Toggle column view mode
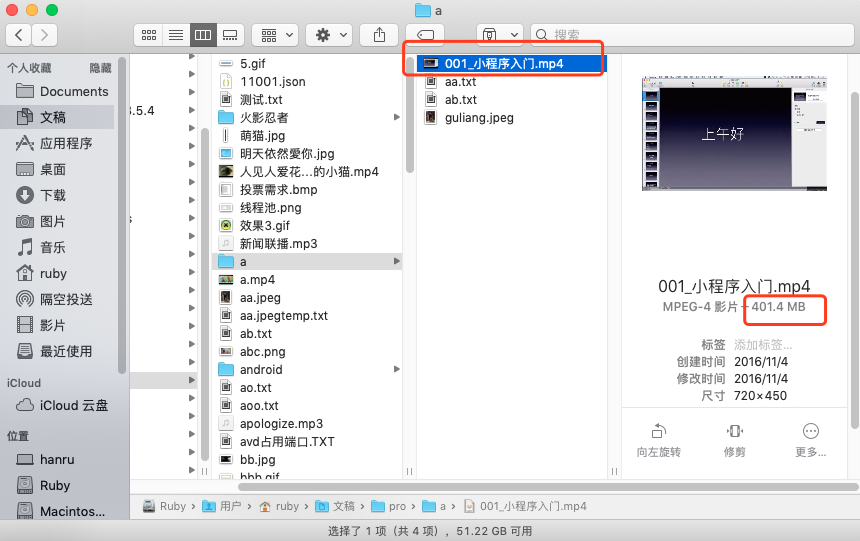The width and height of the screenshot is (860, 541). (x=203, y=35)
